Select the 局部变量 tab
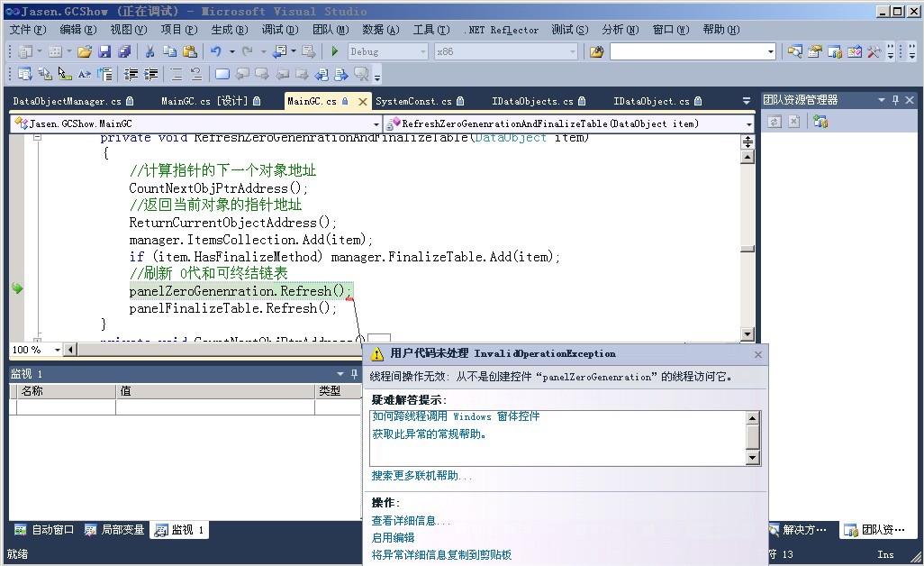This screenshot has height=566, width=924. (115, 530)
